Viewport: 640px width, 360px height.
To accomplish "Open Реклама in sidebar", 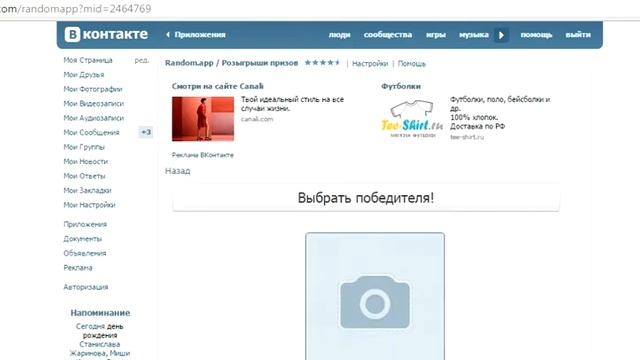I will point(78,268).
